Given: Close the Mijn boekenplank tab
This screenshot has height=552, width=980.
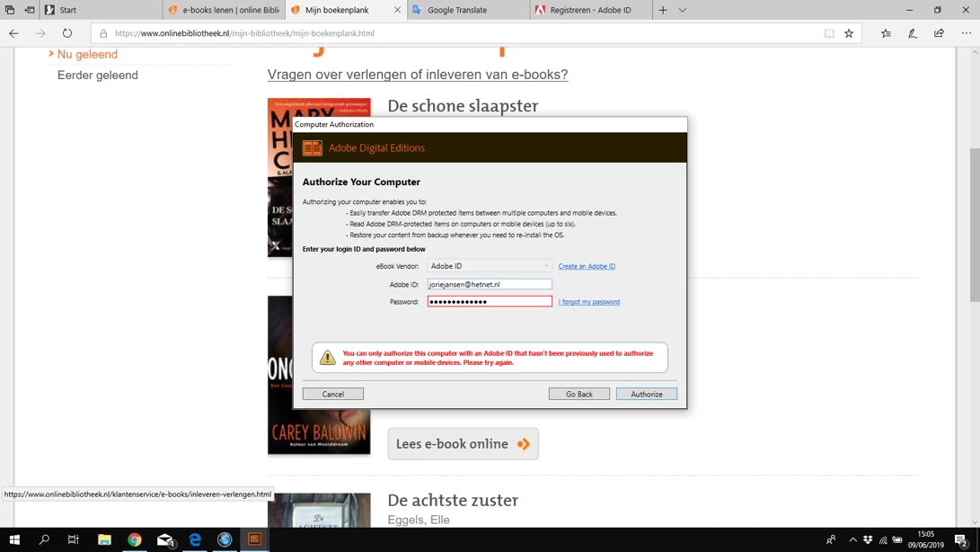Looking at the screenshot, I should pos(398,10).
